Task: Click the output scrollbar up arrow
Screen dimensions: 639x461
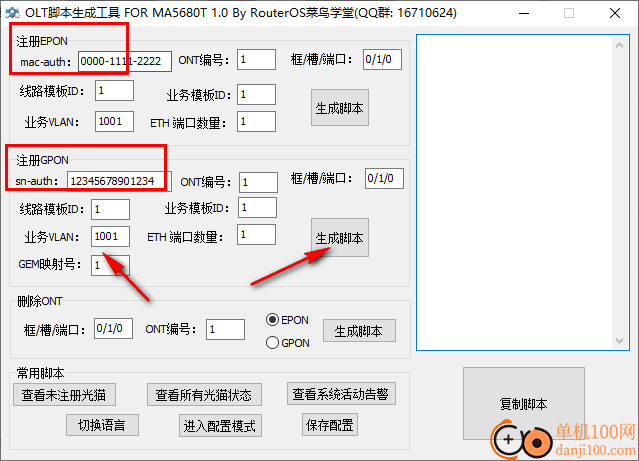Action: (x=620, y=45)
